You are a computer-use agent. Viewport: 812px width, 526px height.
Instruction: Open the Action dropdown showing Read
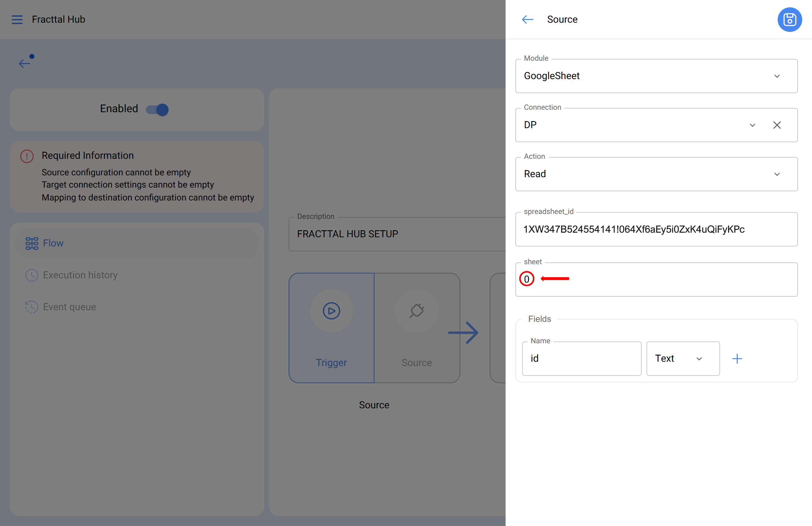[777, 174]
